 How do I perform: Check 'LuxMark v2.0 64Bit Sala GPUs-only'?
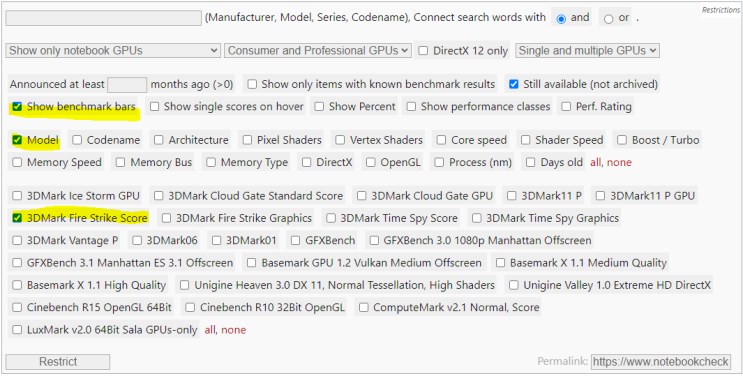(x=17, y=330)
